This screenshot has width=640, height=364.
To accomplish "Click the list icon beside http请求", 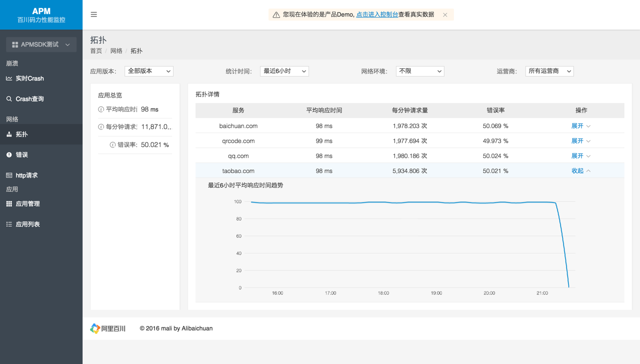I will click(x=9, y=175).
